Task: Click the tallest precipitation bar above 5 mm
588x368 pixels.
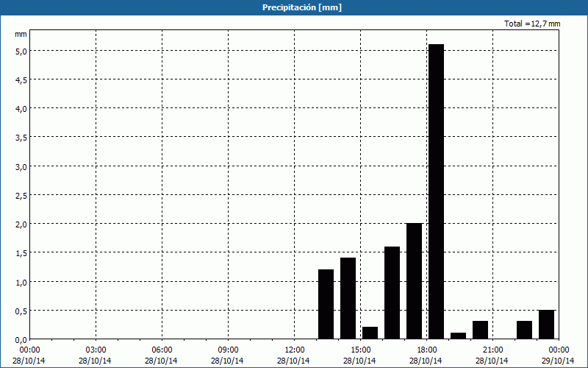Action: 436,191
